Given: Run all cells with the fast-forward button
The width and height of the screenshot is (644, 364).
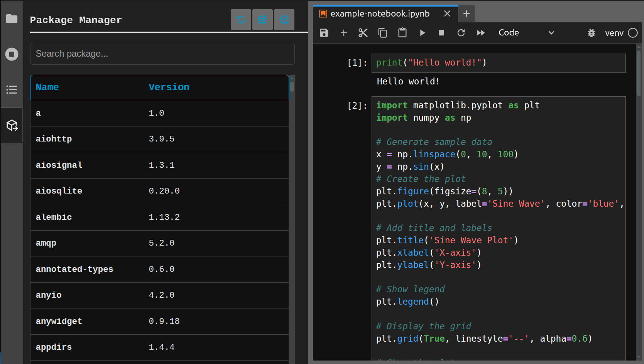Looking at the screenshot, I should 481,33.
